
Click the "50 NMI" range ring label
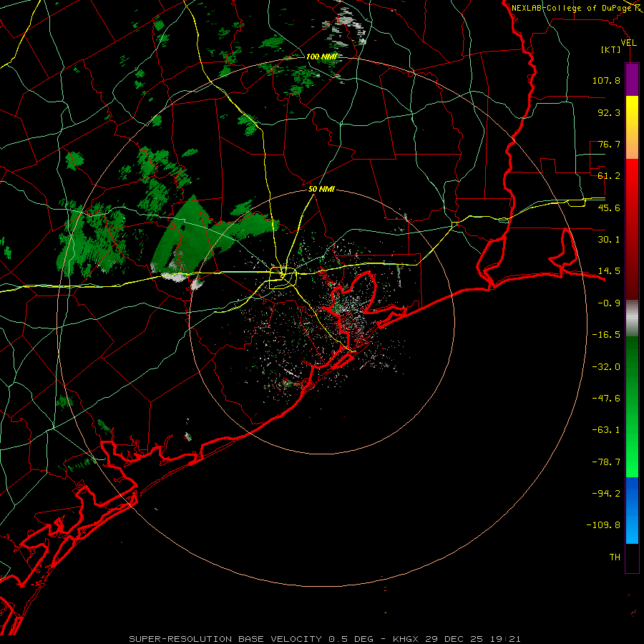click(321, 190)
